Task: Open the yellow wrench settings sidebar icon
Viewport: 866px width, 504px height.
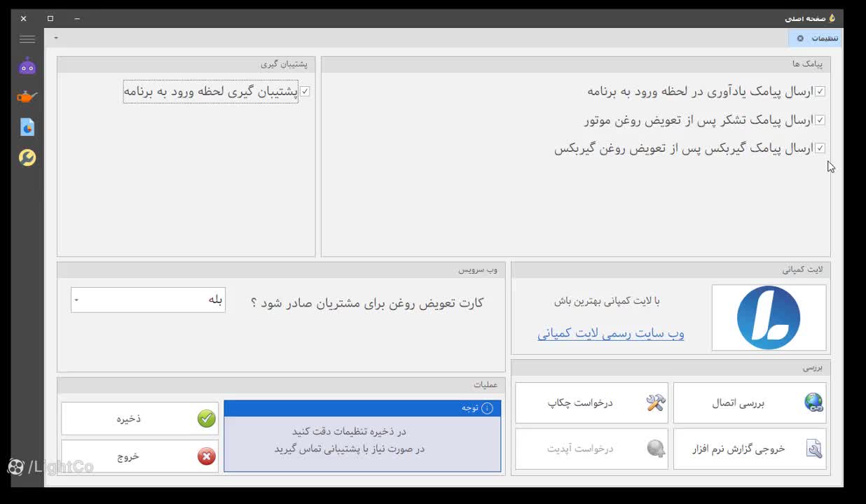Action: pos(27,157)
